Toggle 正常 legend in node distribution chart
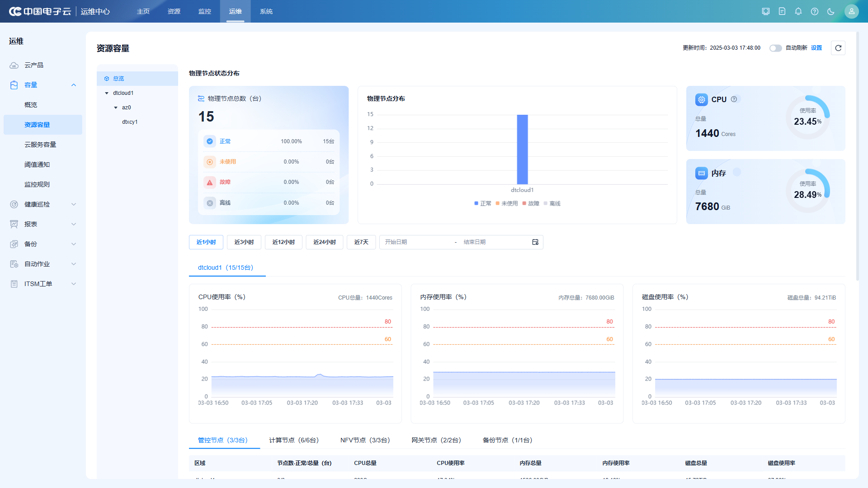868x488 pixels. tap(483, 203)
